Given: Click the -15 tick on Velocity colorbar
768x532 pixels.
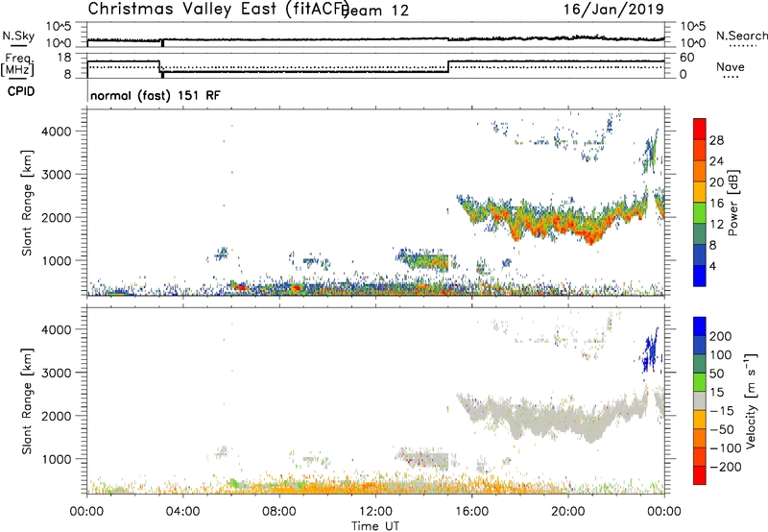Looking at the screenshot, I should [x=722, y=411].
